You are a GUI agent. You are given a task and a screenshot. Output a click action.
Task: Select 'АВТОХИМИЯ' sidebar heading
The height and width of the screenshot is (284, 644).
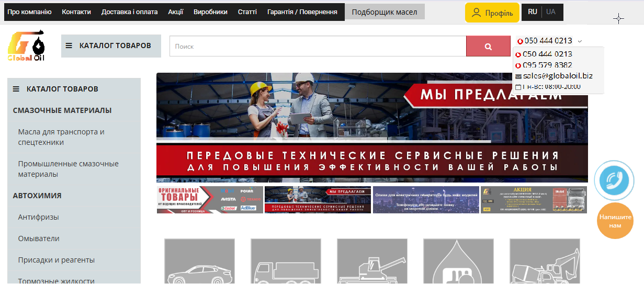click(x=37, y=196)
